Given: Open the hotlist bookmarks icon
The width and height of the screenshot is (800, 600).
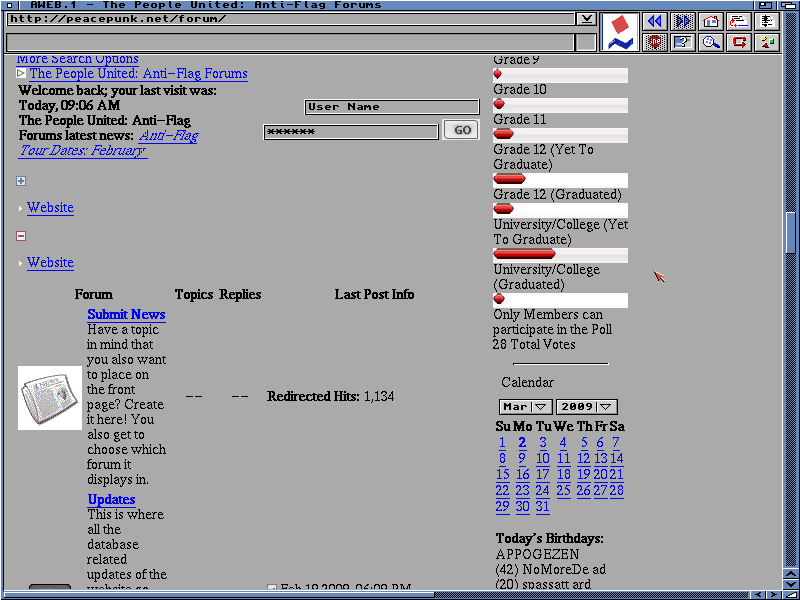Looking at the screenshot, I should click(739, 21).
